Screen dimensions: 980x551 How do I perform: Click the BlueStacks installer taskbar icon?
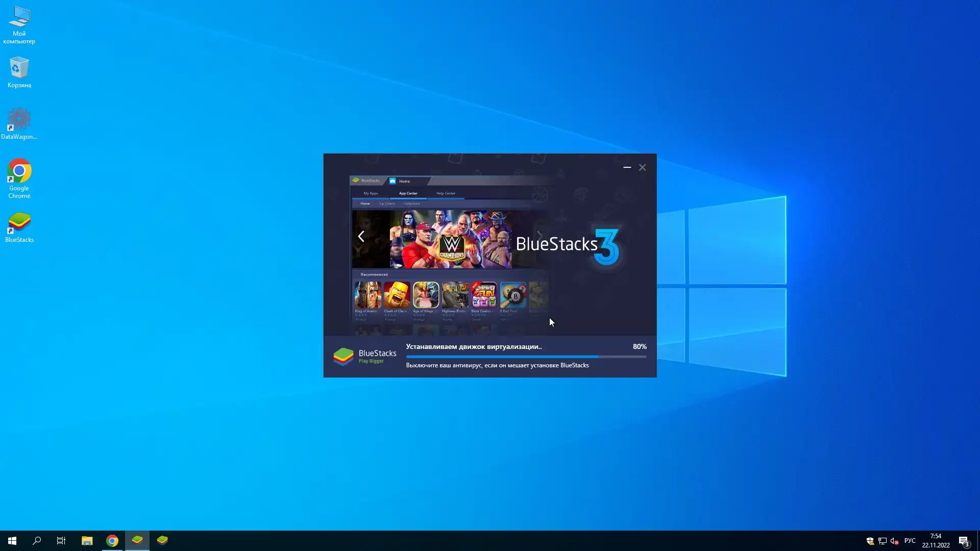point(137,540)
